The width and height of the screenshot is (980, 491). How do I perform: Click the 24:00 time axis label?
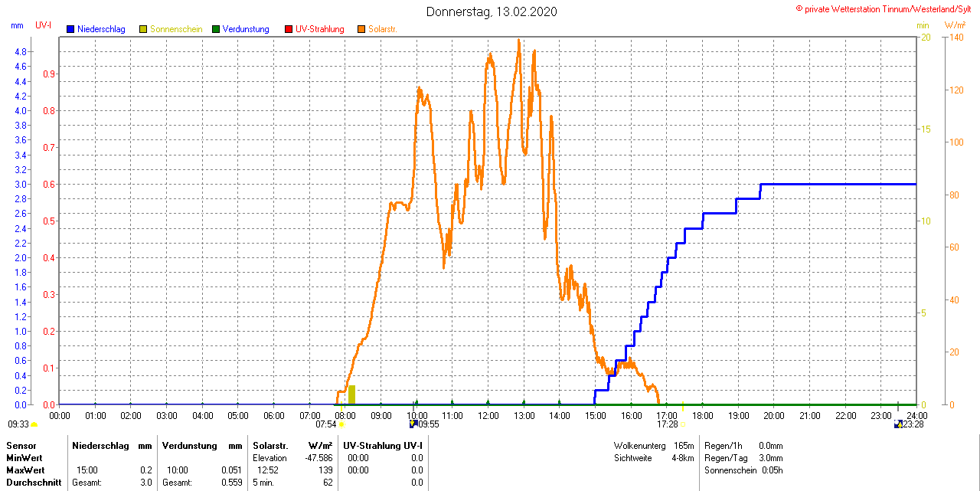click(917, 415)
